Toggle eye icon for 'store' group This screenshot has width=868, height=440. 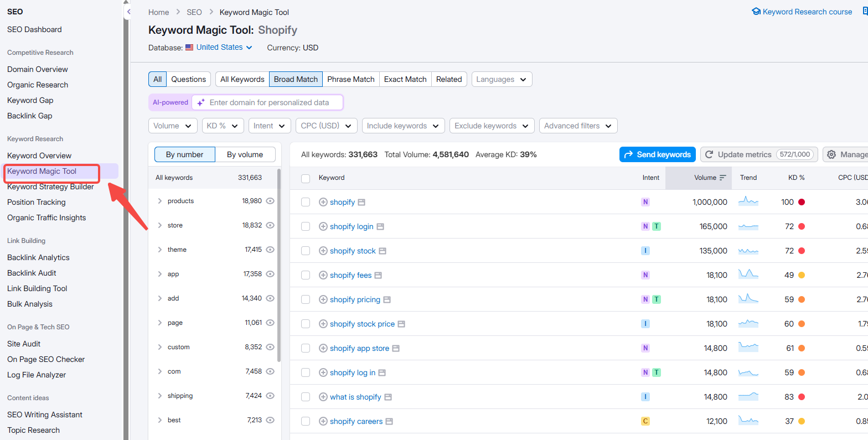270,225
